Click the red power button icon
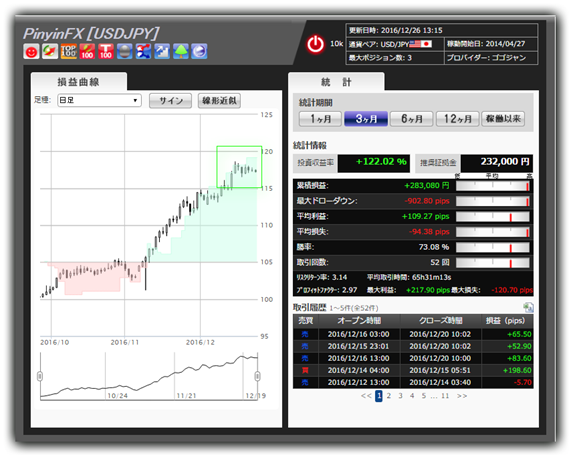Image resolution: width=571 pixels, height=457 pixels. [x=315, y=44]
